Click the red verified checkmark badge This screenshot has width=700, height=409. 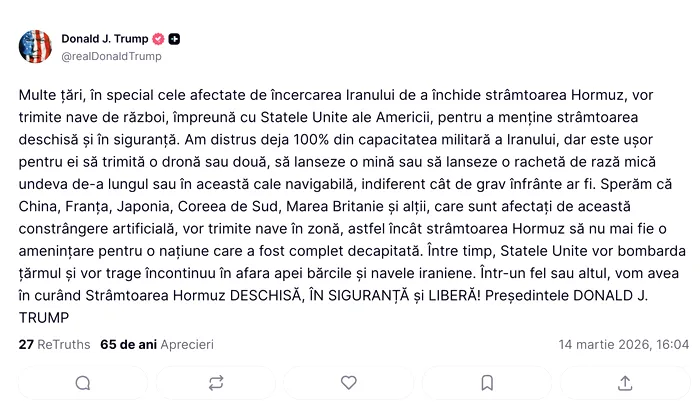pos(158,39)
